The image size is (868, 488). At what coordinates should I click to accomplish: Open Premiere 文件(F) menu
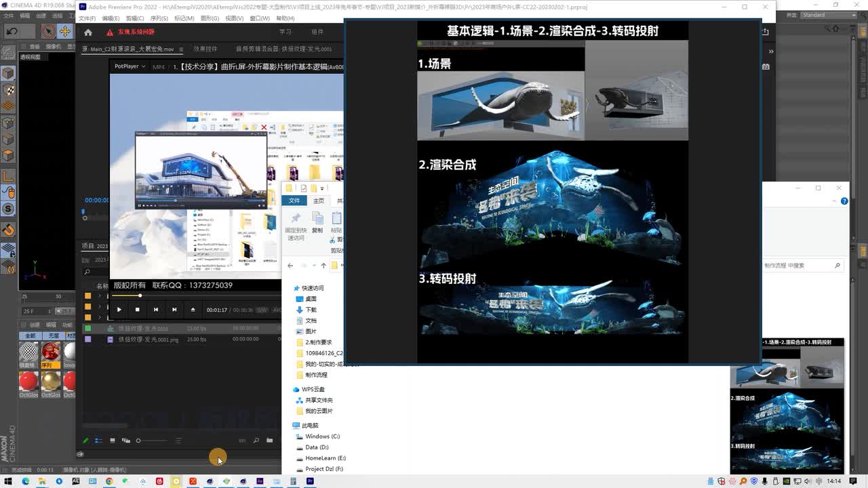[87, 18]
